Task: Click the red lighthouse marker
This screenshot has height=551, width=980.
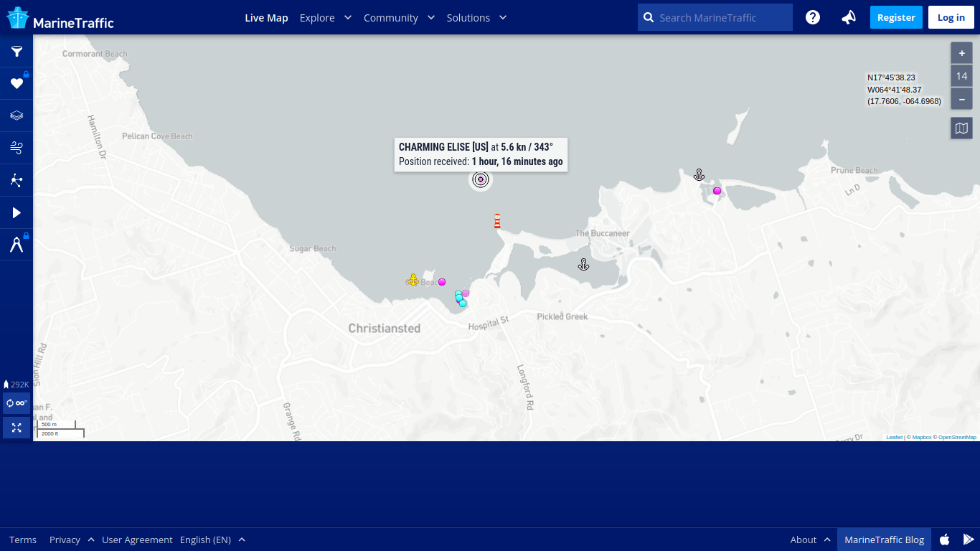Action: (497, 221)
